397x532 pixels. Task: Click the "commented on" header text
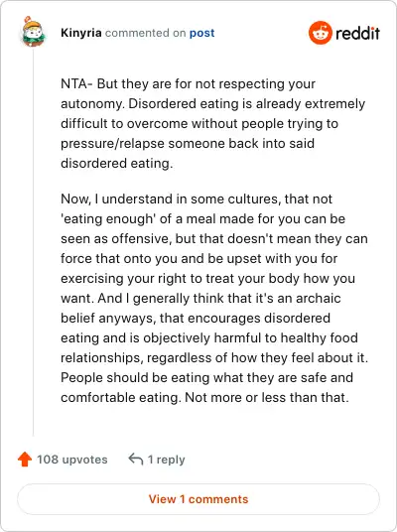146,33
